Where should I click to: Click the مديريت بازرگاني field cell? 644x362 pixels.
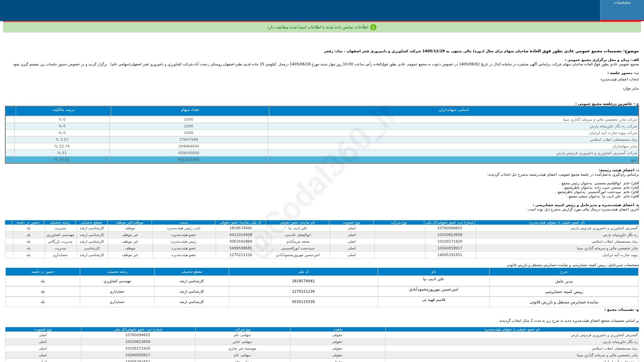click(60, 242)
